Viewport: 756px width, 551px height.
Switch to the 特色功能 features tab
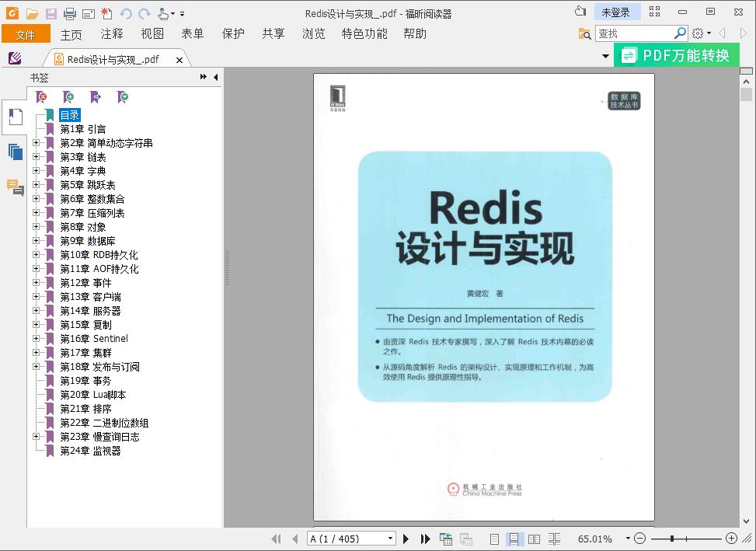pyautogui.click(x=364, y=33)
